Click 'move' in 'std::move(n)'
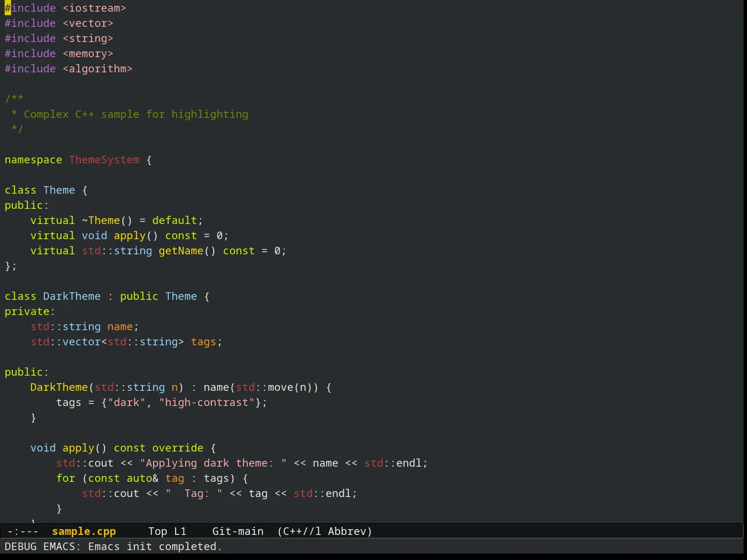Viewport: 747px width, 560px height. [x=280, y=387]
